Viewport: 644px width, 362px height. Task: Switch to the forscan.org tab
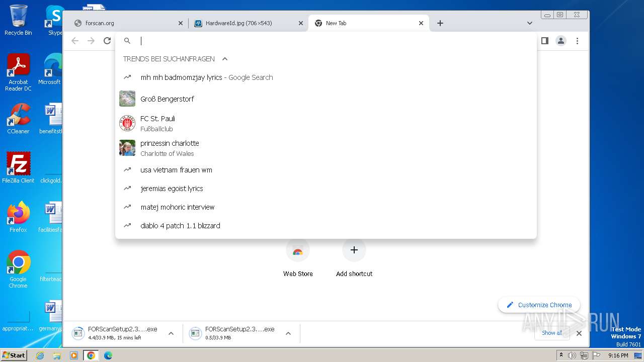(128, 23)
